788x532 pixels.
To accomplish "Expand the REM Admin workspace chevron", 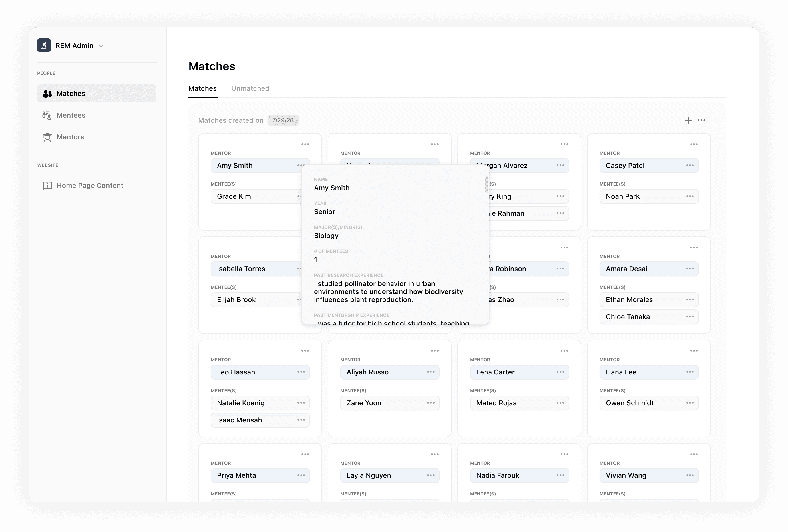I will pos(101,46).
